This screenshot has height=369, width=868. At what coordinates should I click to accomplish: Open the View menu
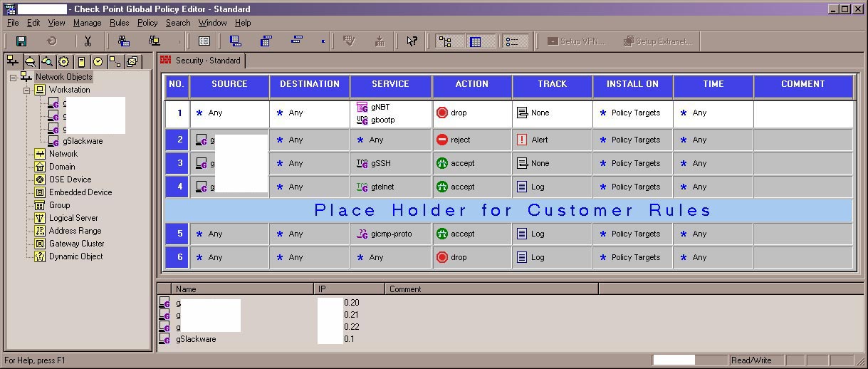[56, 23]
